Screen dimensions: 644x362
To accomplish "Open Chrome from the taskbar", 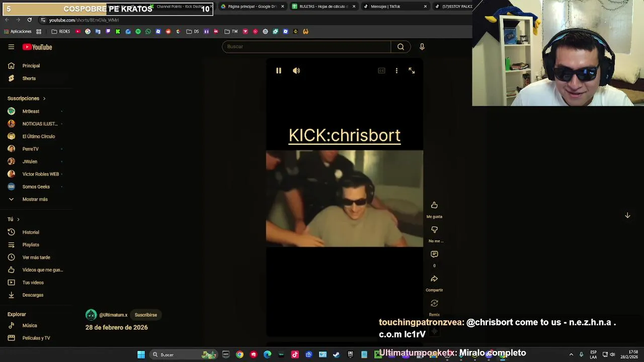I will pyautogui.click(x=239, y=354).
